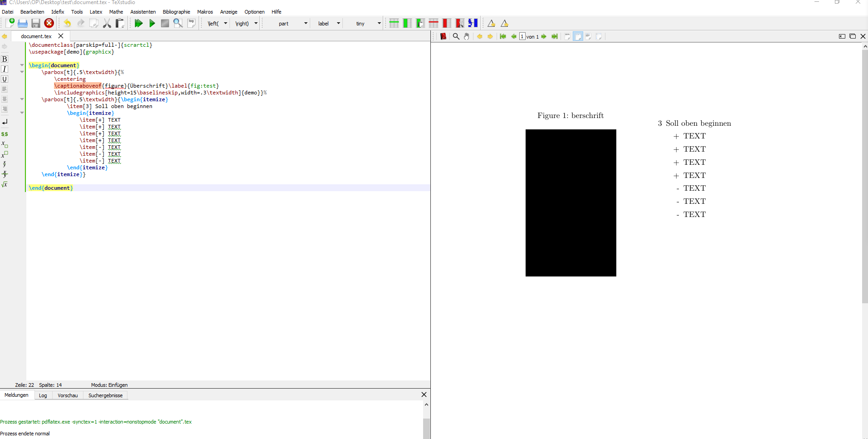The width and height of the screenshot is (868, 439).
Task: Open the \left( delimiter dropdown
Action: coord(225,23)
